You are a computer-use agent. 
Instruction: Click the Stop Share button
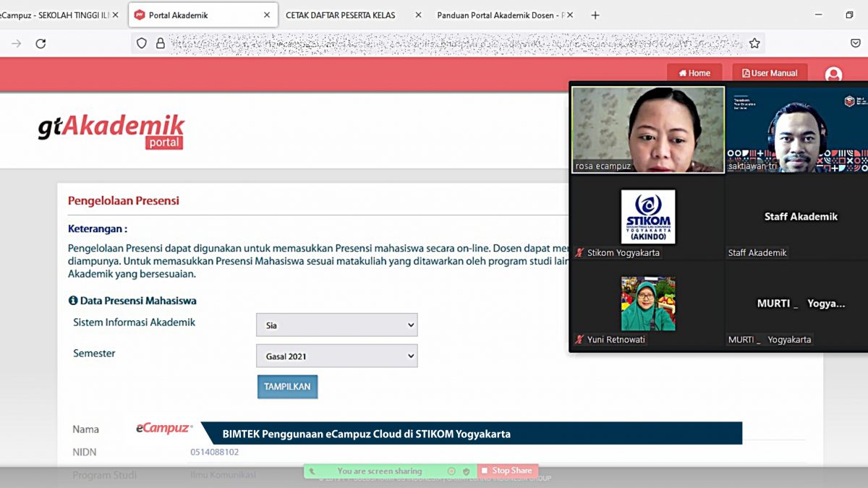pyautogui.click(x=507, y=471)
